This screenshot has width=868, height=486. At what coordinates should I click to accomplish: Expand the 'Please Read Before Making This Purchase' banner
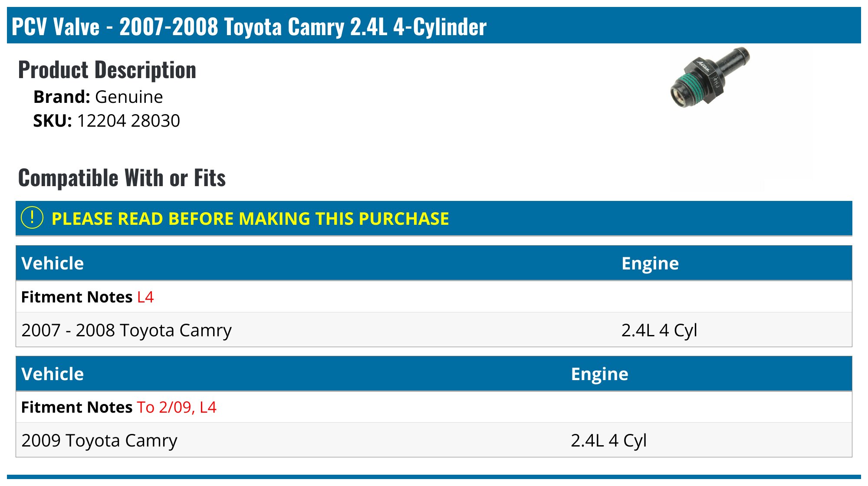click(x=250, y=219)
